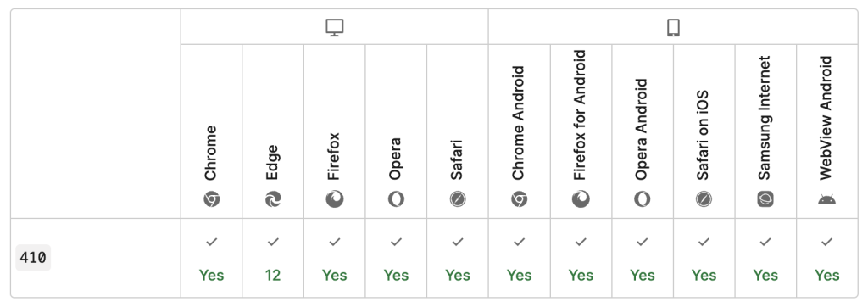The height and width of the screenshot is (307, 868).
Task: Click the Safari desktop compass icon
Action: tap(457, 199)
